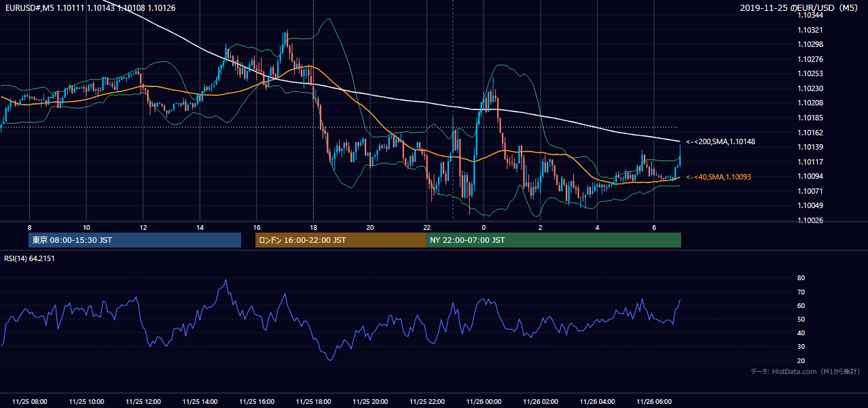Screen dimensions: 868x408
Task: Click hour tick 20 under price chart
Action: point(370,228)
